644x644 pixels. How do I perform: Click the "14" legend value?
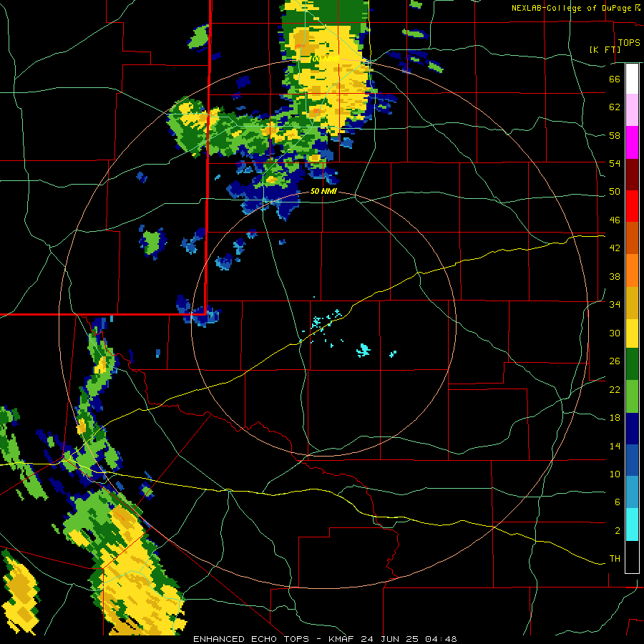point(615,446)
